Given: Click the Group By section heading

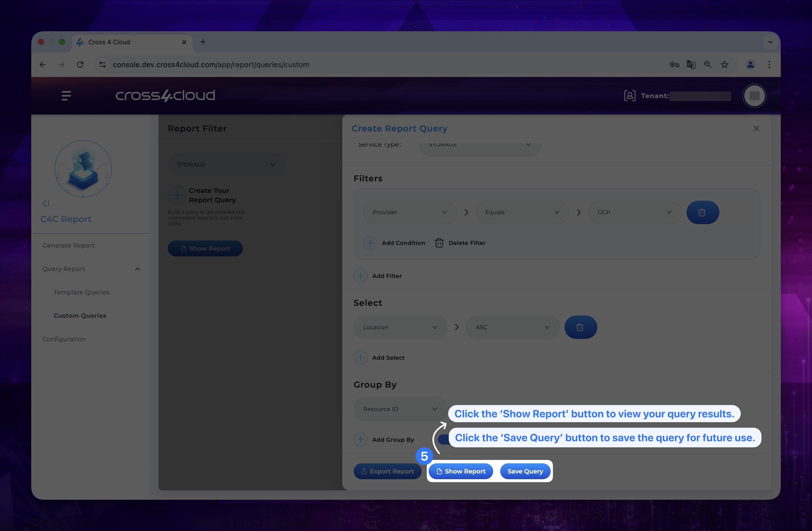Looking at the screenshot, I should (375, 385).
